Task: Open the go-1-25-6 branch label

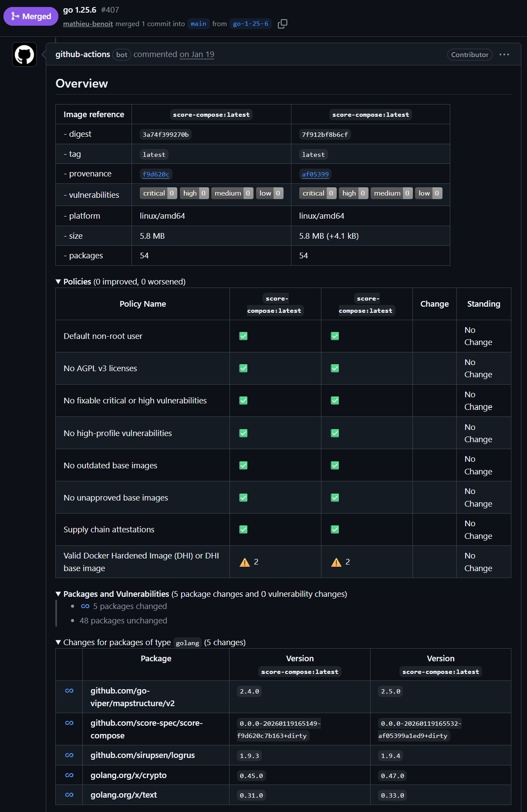Action: (250, 24)
